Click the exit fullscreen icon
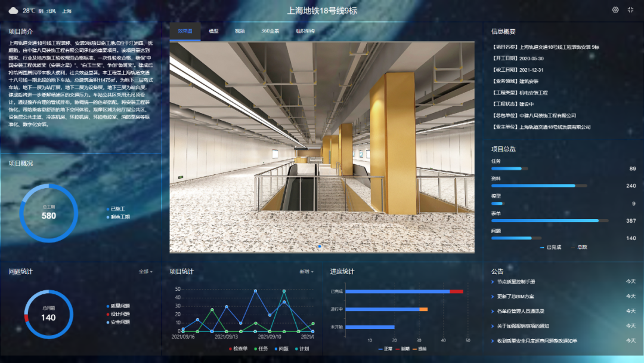The height and width of the screenshot is (363, 644). [631, 10]
